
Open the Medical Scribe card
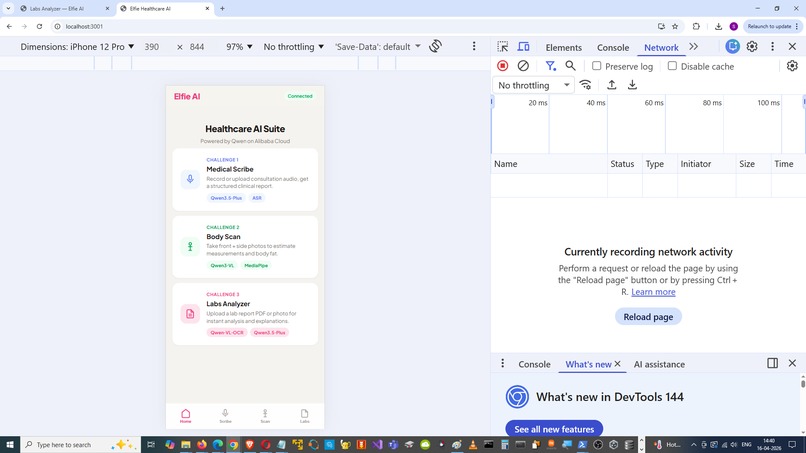coord(245,179)
